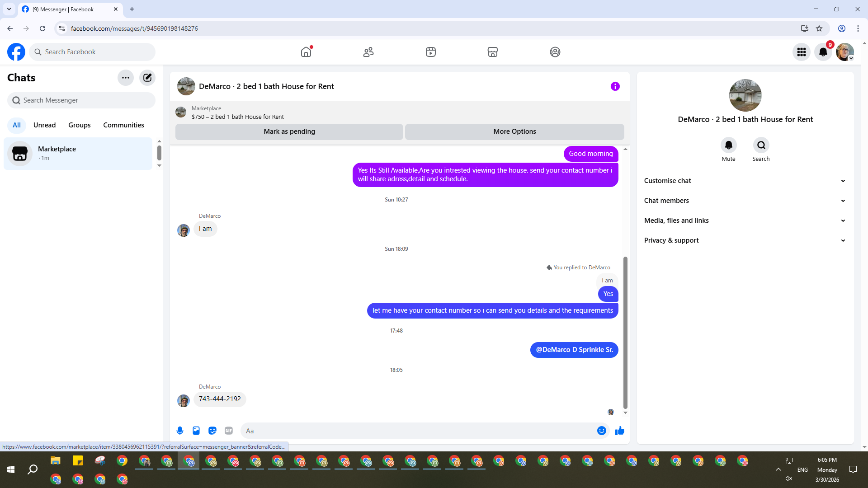Screen dimensions: 868x488
Task: Expand Customise chat section
Action: pyautogui.click(x=745, y=181)
